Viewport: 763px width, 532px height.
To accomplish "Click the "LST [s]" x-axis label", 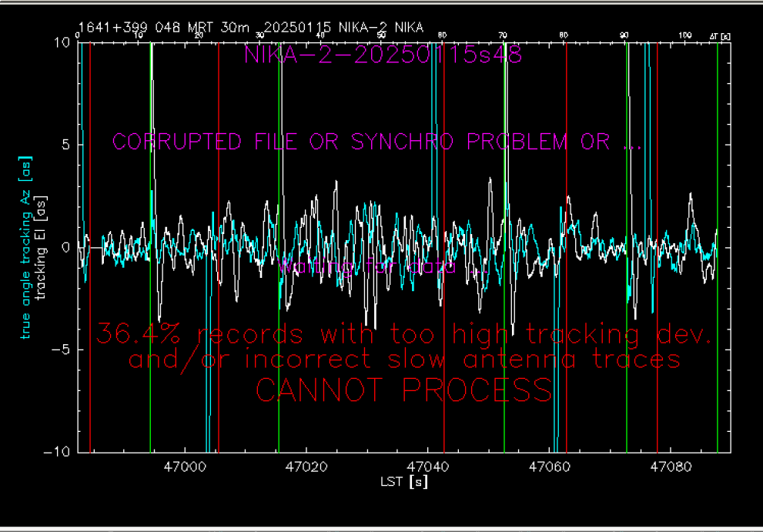I will (x=403, y=483).
